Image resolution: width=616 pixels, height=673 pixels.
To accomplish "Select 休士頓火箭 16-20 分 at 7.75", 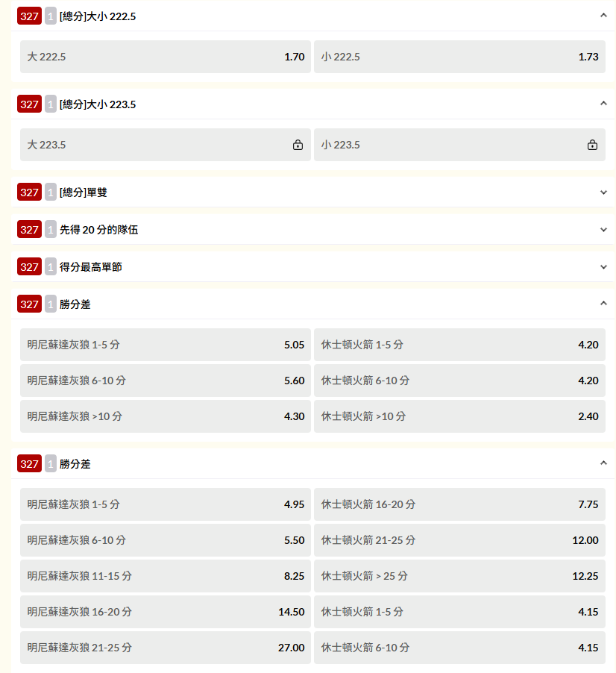I will point(459,504).
